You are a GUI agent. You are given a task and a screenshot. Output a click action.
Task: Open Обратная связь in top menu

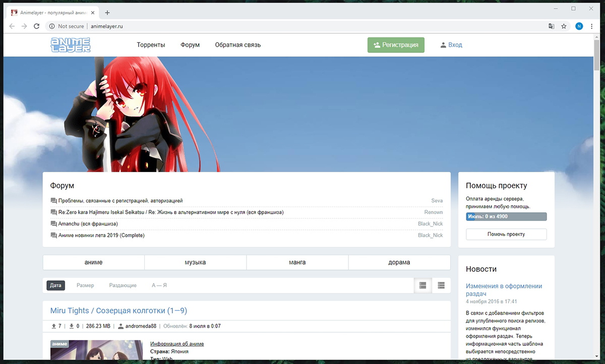[238, 45]
